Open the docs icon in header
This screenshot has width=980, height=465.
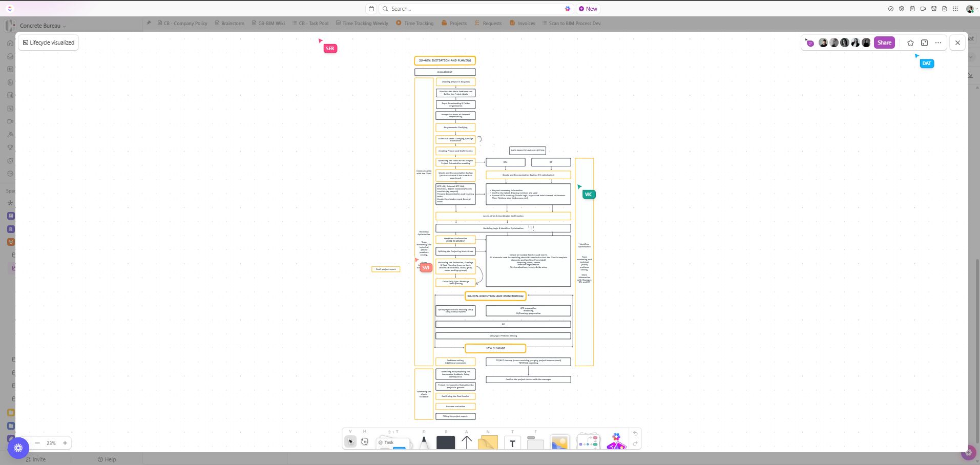coord(945,9)
